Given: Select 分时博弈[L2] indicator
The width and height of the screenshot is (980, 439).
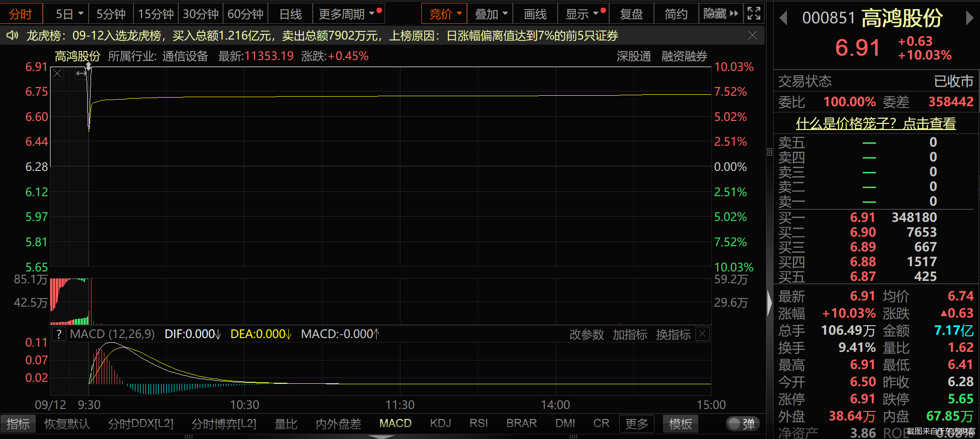Looking at the screenshot, I should click(224, 424).
